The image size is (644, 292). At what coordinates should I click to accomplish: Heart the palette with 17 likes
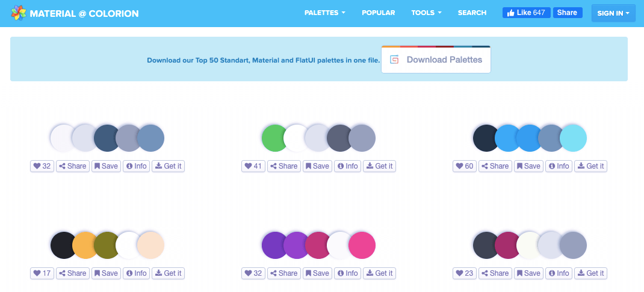click(42, 273)
